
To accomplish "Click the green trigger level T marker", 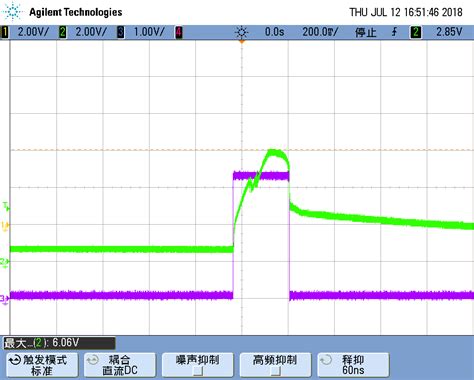I will pyautogui.click(x=6, y=206).
